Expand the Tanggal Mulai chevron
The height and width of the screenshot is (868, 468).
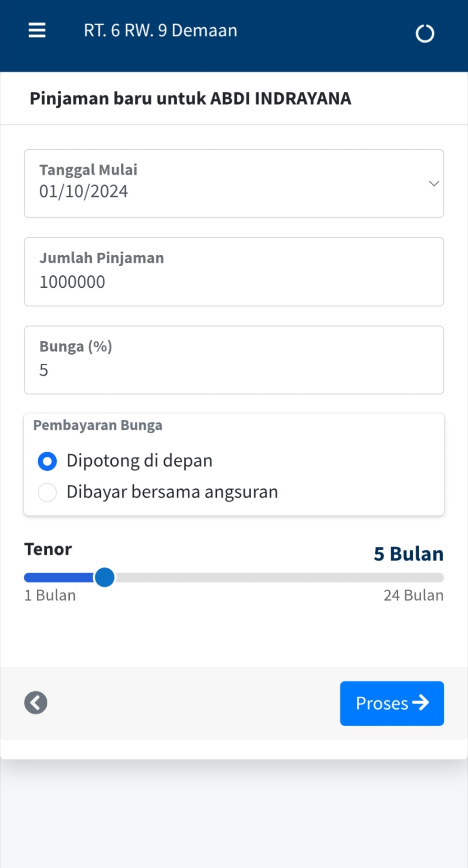tap(434, 184)
